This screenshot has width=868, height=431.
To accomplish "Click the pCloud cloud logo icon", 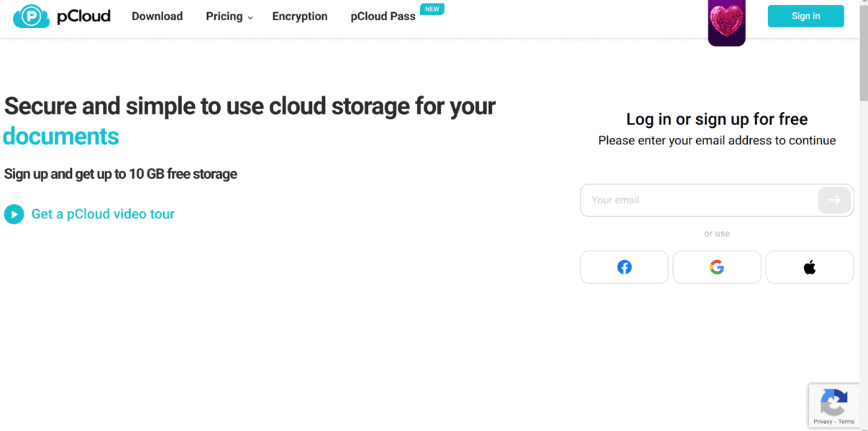I will click(x=31, y=17).
